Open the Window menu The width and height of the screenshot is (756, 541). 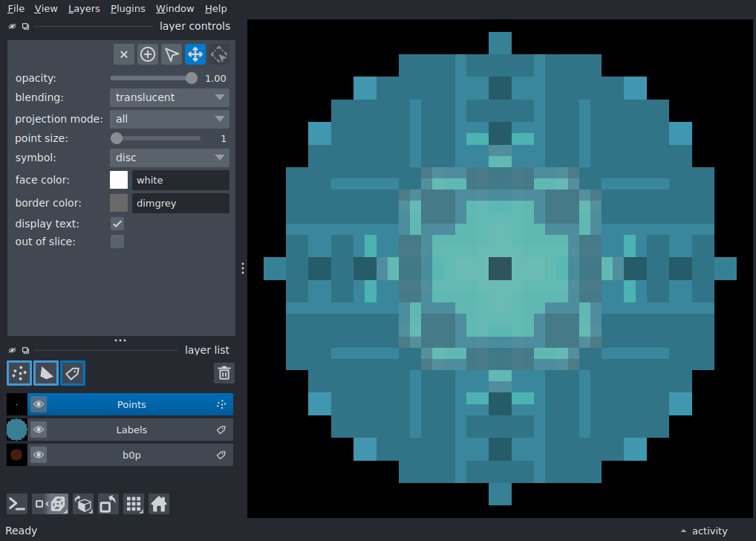point(175,9)
